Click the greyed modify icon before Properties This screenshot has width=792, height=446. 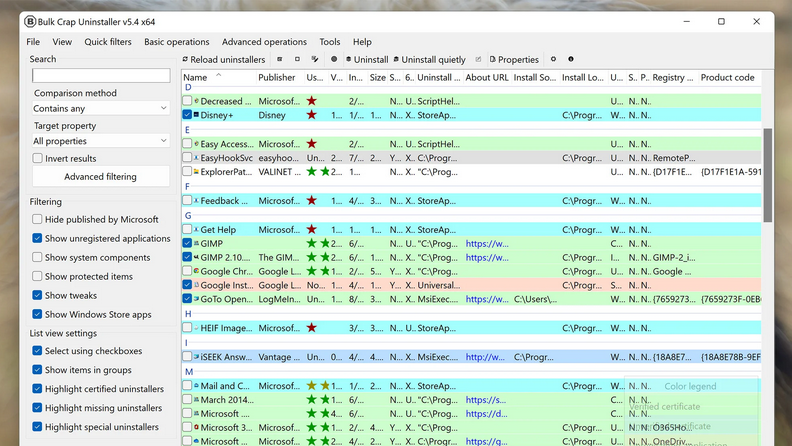coord(478,59)
